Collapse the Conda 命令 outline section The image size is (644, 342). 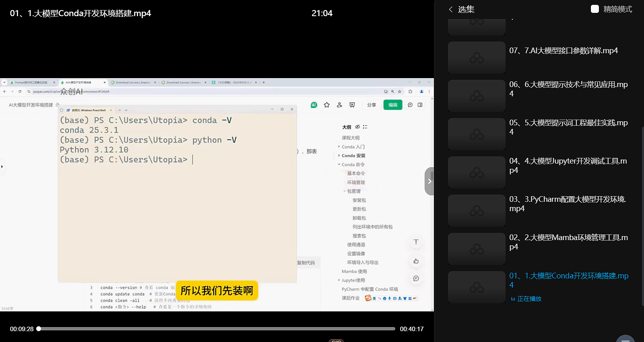339,164
